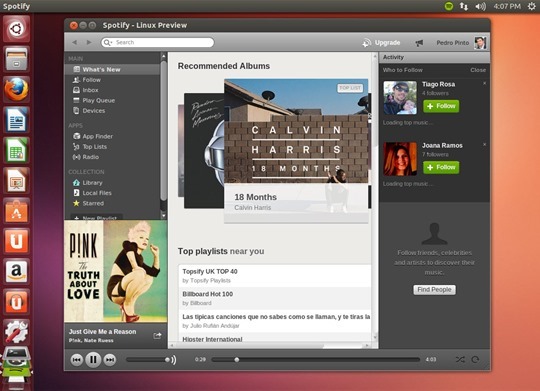This screenshot has width=540, height=391.
Task: Open Ubuntu One from the dock
Action: tap(17, 241)
